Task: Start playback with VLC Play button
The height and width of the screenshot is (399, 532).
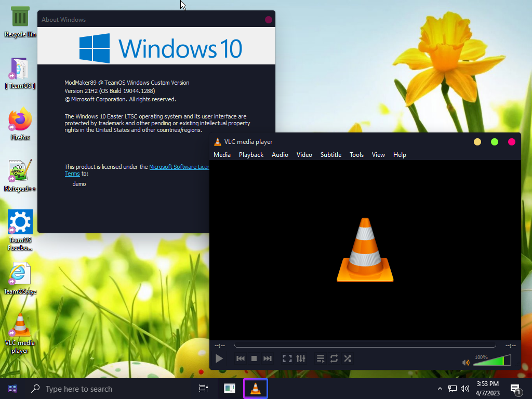Action: pos(219,358)
